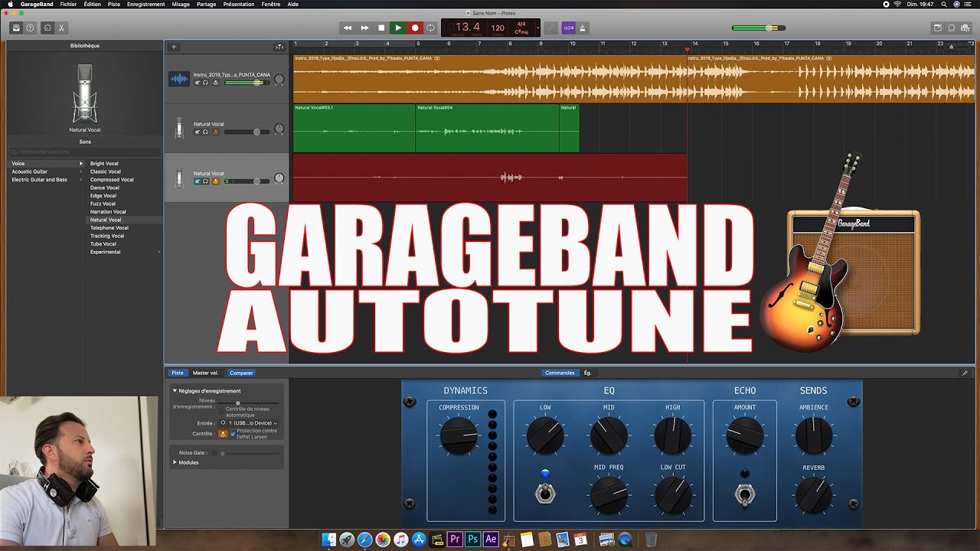The image size is (980, 551).
Task: Start playback with the green play button
Action: coord(397,28)
